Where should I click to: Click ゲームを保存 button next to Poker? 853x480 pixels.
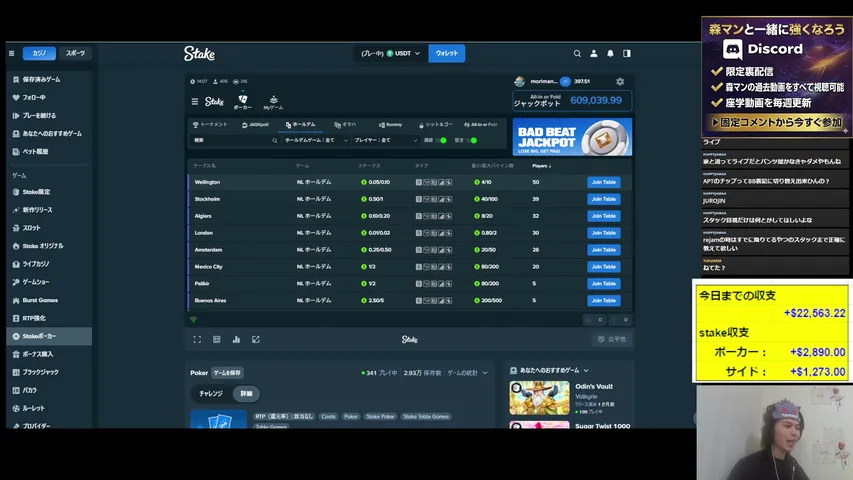point(227,373)
